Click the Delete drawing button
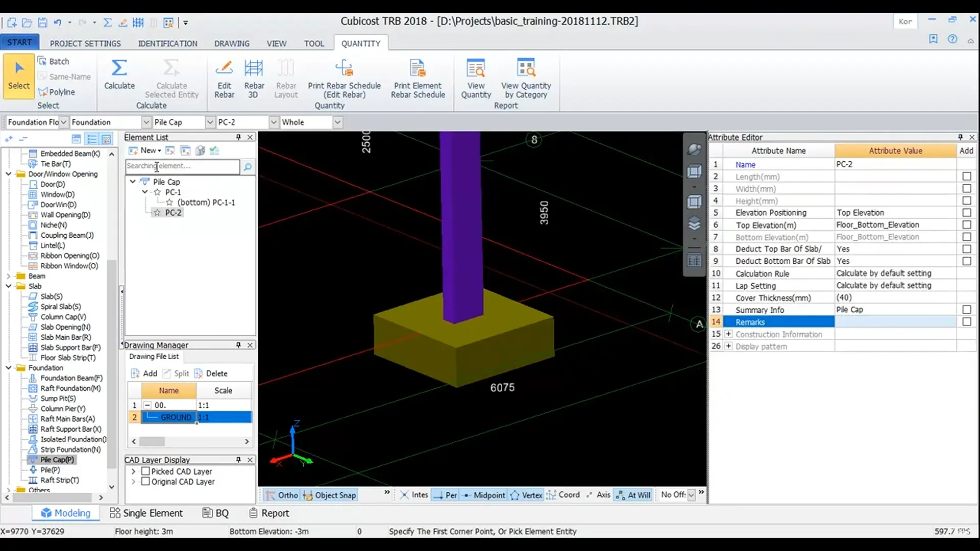980x551 pixels. coord(211,373)
